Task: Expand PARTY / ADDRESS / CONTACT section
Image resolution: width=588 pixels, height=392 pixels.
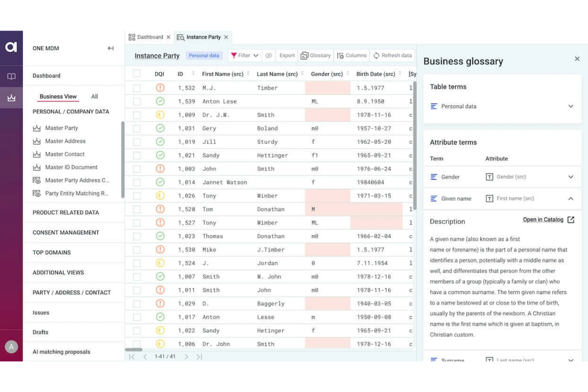Action: point(72,293)
